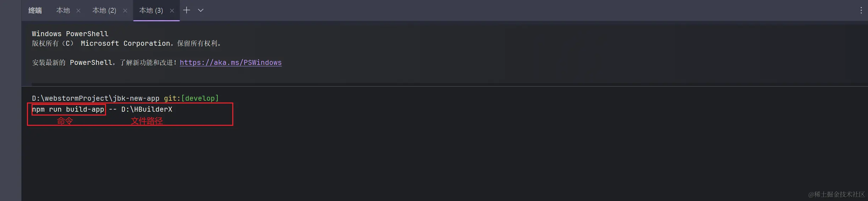Screen dimensions: 868x201
Task: Click the 终端 panel title
Action: [x=35, y=10]
